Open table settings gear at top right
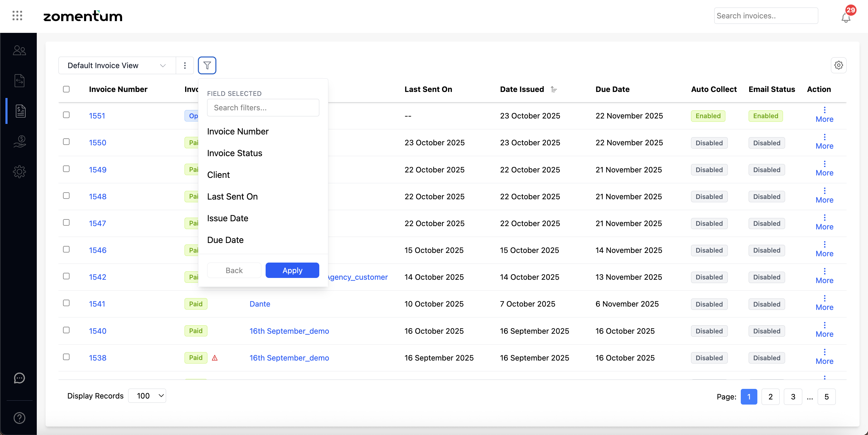The width and height of the screenshot is (868, 435). click(x=838, y=65)
